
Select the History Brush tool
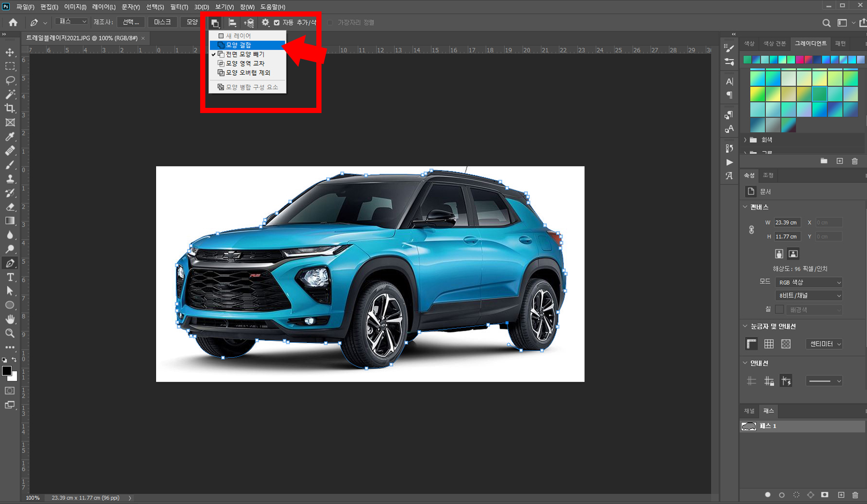pyautogui.click(x=10, y=193)
